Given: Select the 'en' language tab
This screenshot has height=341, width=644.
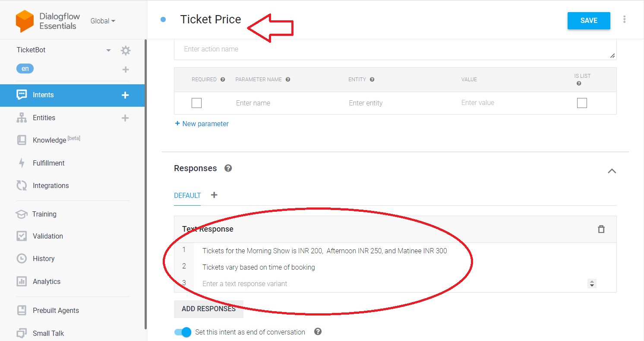Looking at the screenshot, I should (x=25, y=68).
